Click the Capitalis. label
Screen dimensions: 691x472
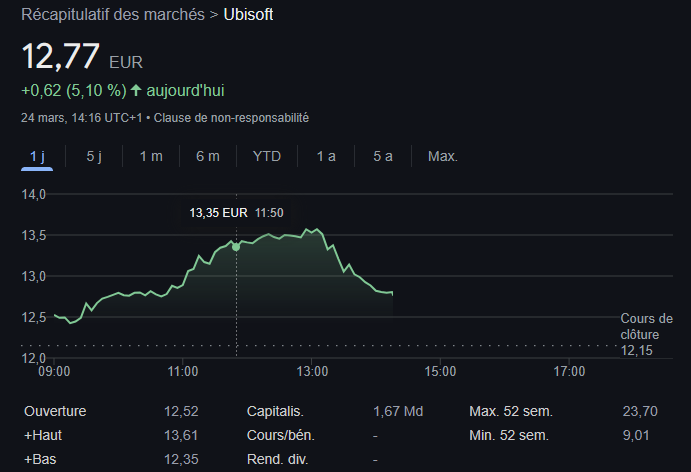[275, 411]
